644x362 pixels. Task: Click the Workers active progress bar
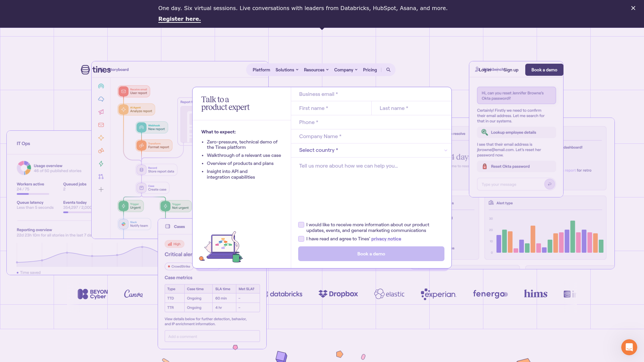pyautogui.click(x=33, y=194)
